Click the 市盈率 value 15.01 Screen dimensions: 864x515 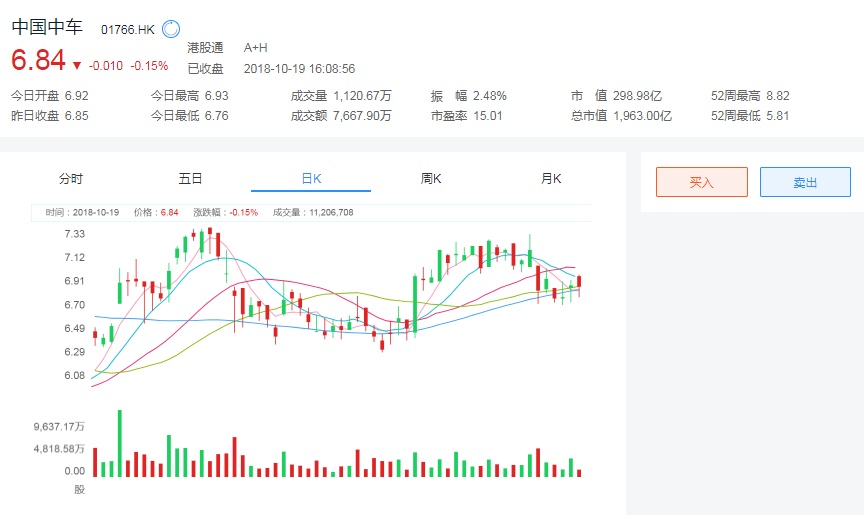[488, 116]
